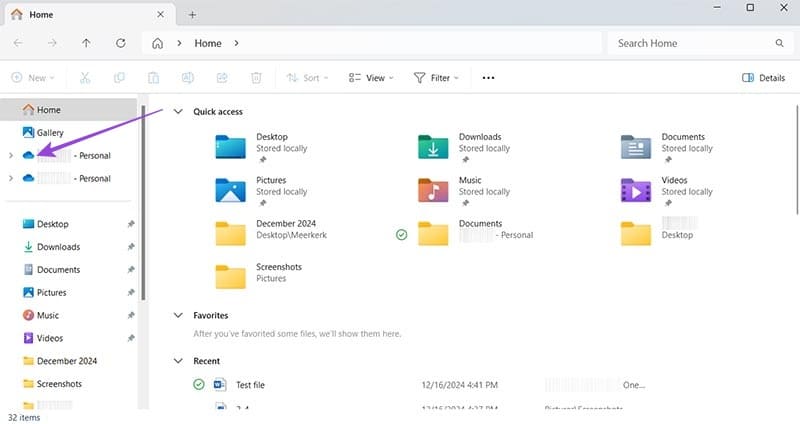Open the View dropdown menu
This screenshot has height=424, width=800.
[x=371, y=77]
